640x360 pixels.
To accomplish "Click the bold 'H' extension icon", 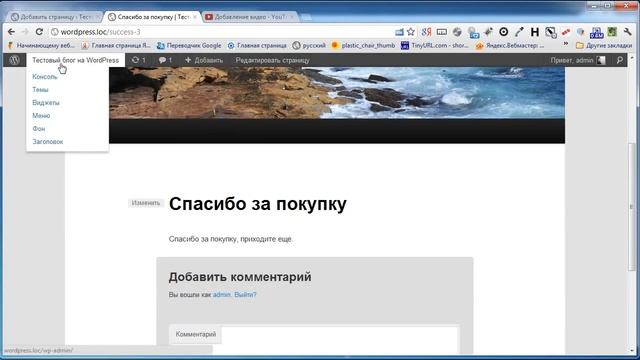I will 535,32.
